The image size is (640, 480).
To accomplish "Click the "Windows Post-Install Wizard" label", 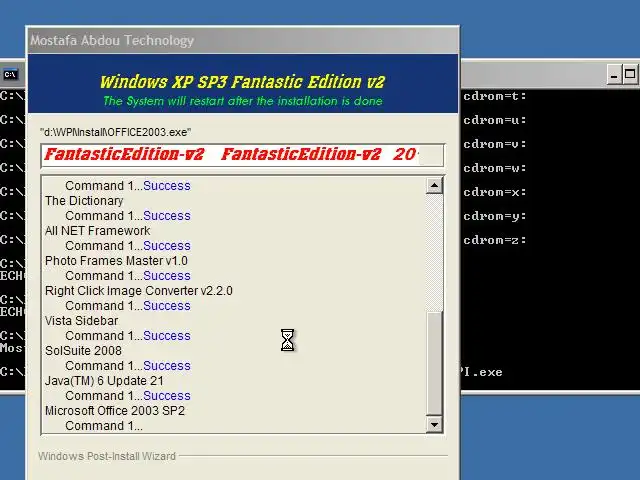I will [107, 456].
